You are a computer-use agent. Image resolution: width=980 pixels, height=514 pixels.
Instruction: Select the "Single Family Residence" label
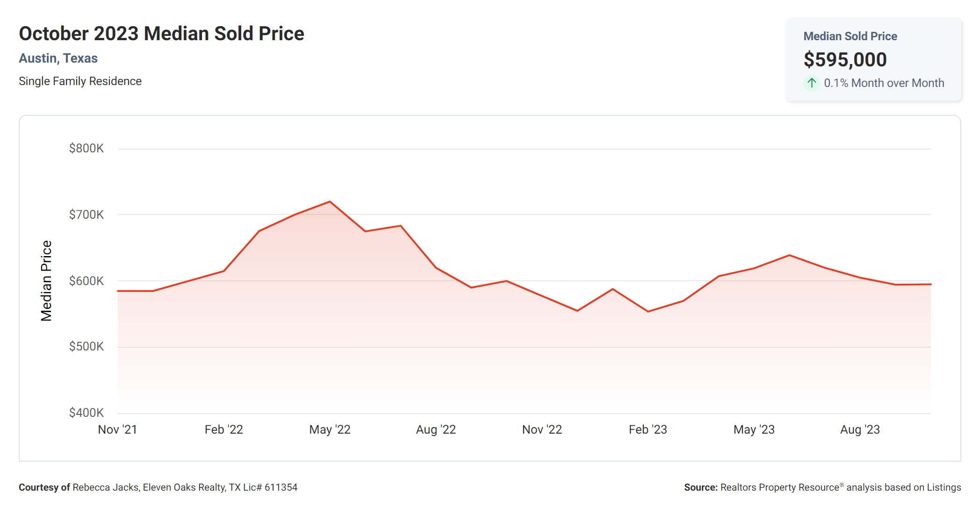click(x=80, y=81)
